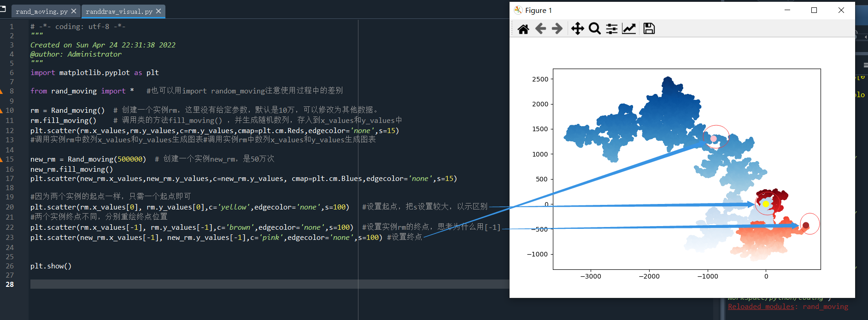Save the figure with floppy disk icon
This screenshot has width=868, height=320.
649,29
